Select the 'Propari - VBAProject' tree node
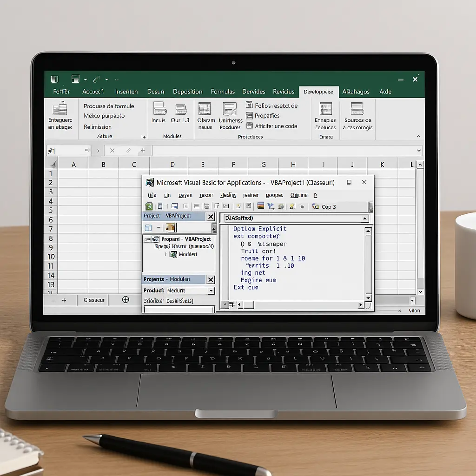This screenshot has width=476, height=476. click(x=186, y=239)
